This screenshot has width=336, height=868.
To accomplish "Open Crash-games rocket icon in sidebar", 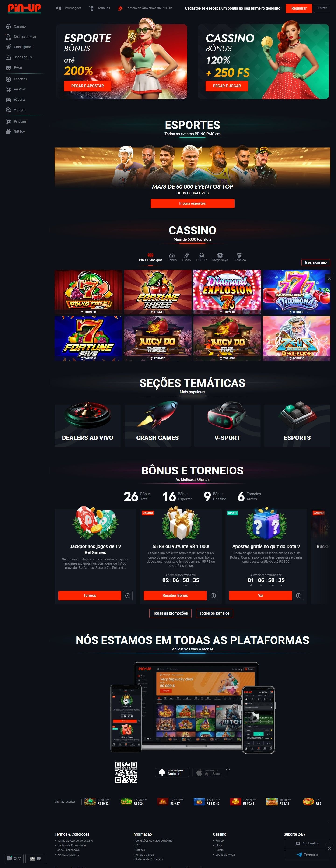I will (8, 47).
